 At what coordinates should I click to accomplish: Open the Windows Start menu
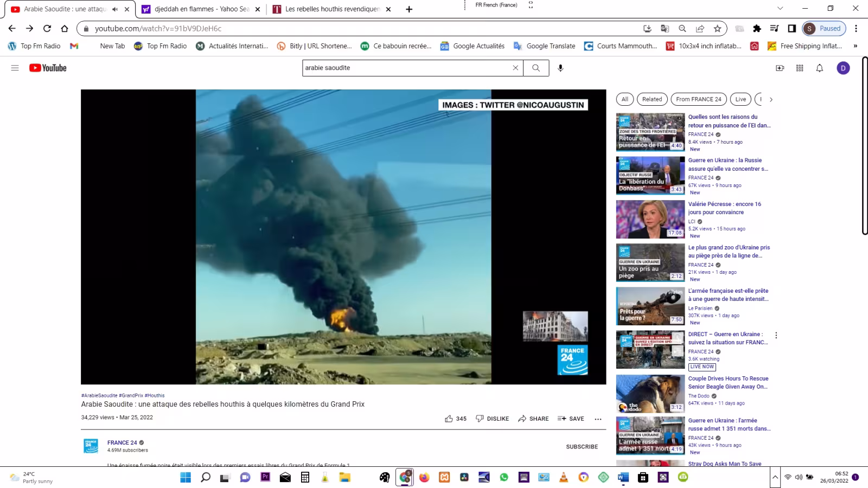pyautogui.click(x=186, y=477)
